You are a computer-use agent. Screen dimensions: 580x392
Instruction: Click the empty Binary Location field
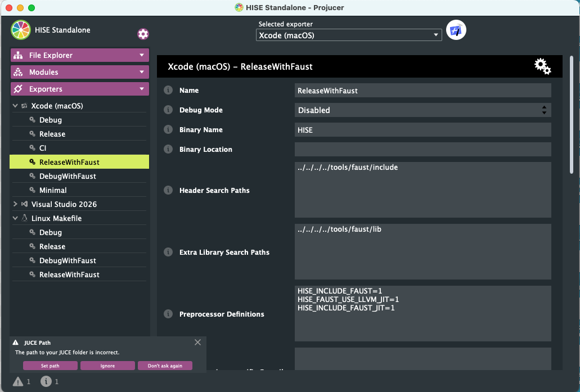click(423, 150)
